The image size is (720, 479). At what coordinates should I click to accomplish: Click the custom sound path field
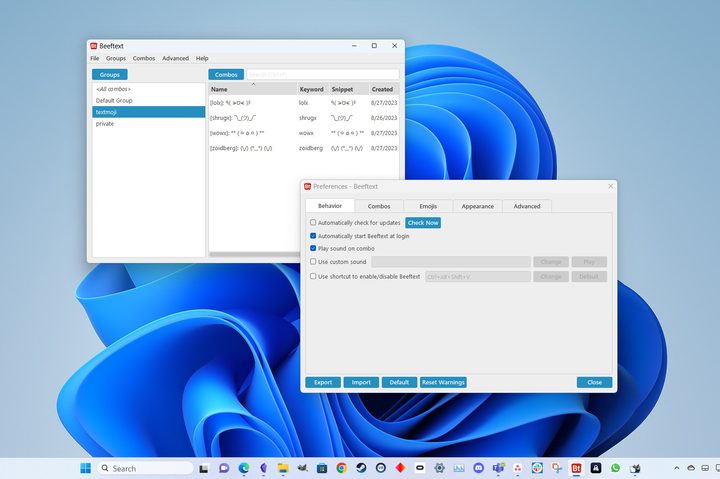point(451,262)
